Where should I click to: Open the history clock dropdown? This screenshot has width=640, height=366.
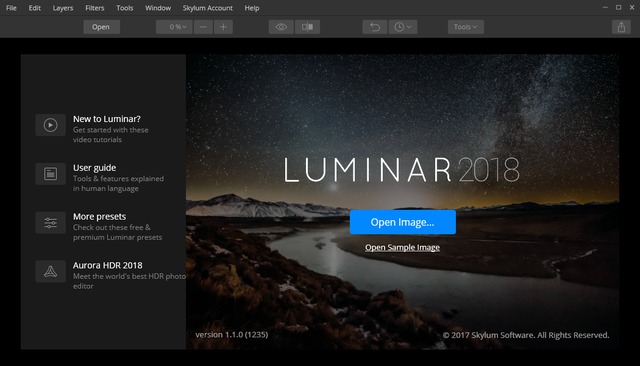click(403, 27)
